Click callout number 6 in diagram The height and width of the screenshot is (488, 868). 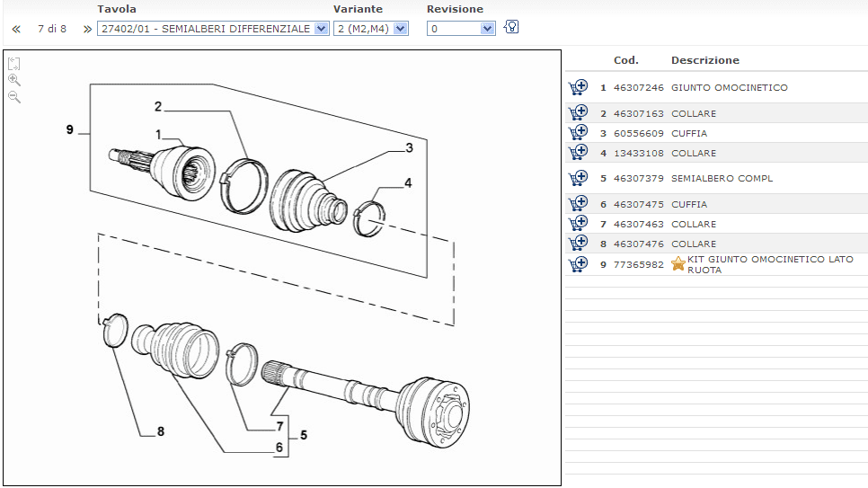point(279,447)
